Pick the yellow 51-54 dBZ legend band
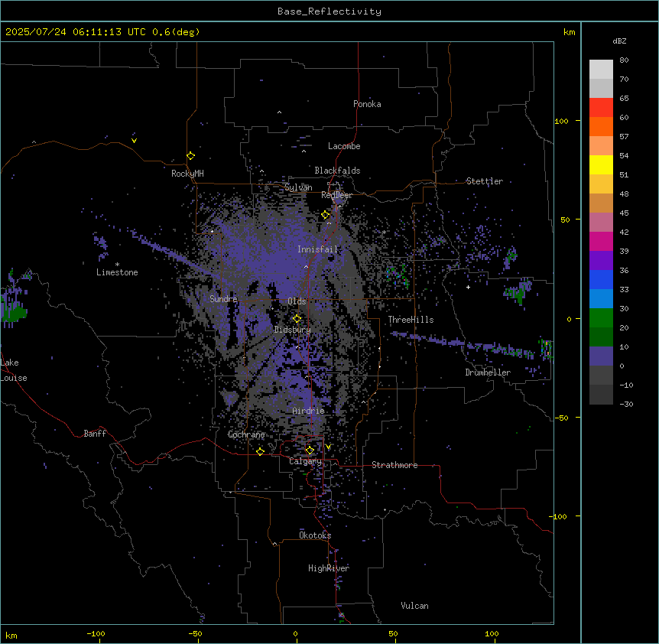The image size is (659, 644). point(601,164)
